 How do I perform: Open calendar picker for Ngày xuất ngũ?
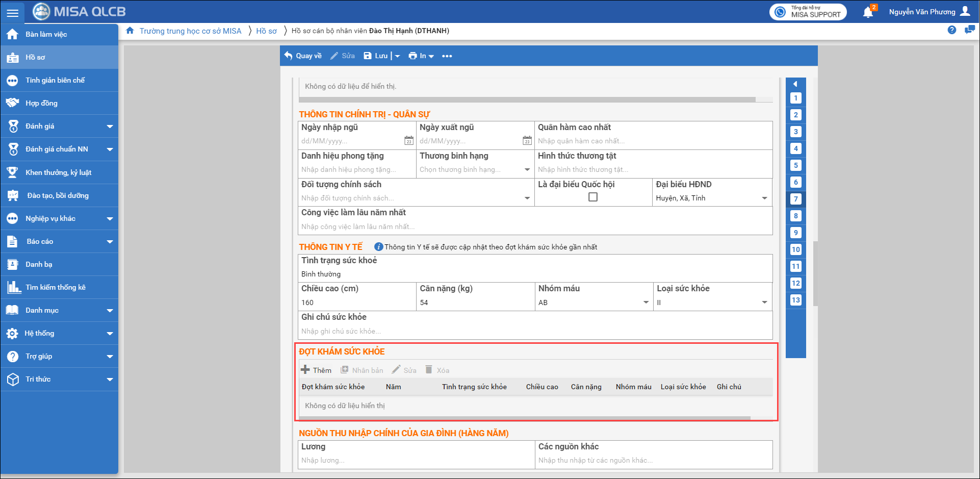(x=527, y=141)
